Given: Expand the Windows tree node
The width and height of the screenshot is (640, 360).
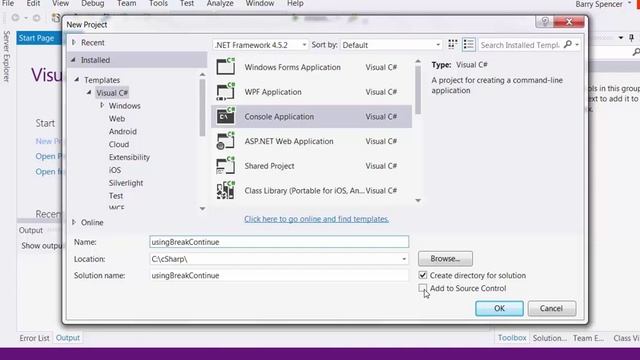Looking at the screenshot, I should [x=102, y=105].
